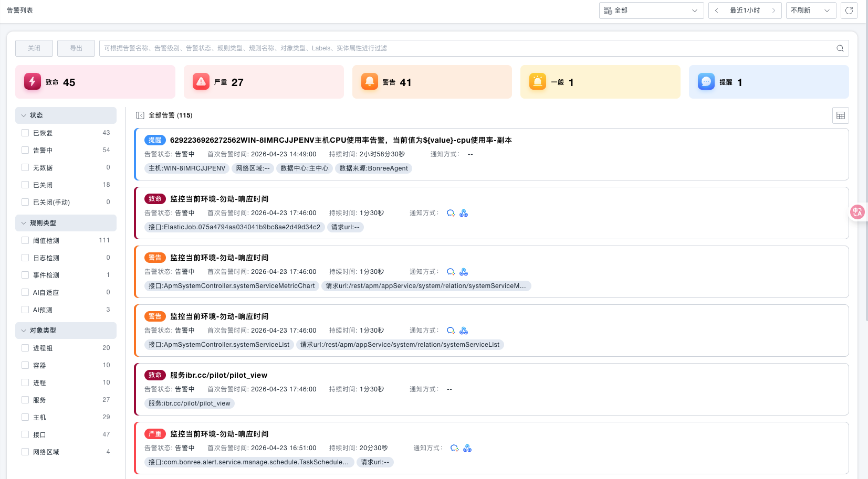Click the page vertical scrollbar
Image resolution: width=868 pixels, height=479 pixels.
point(866,160)
